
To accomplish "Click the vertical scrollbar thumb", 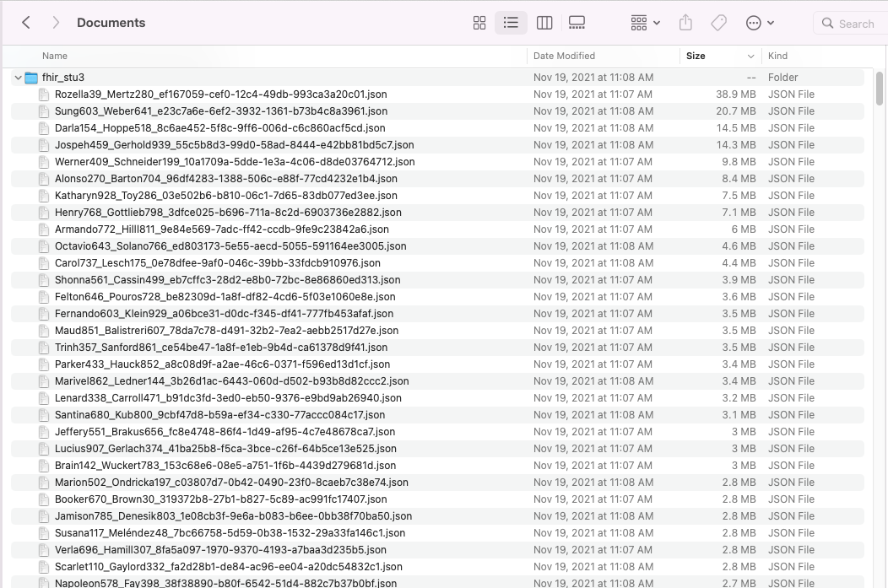I will click(x=880, y=89).
